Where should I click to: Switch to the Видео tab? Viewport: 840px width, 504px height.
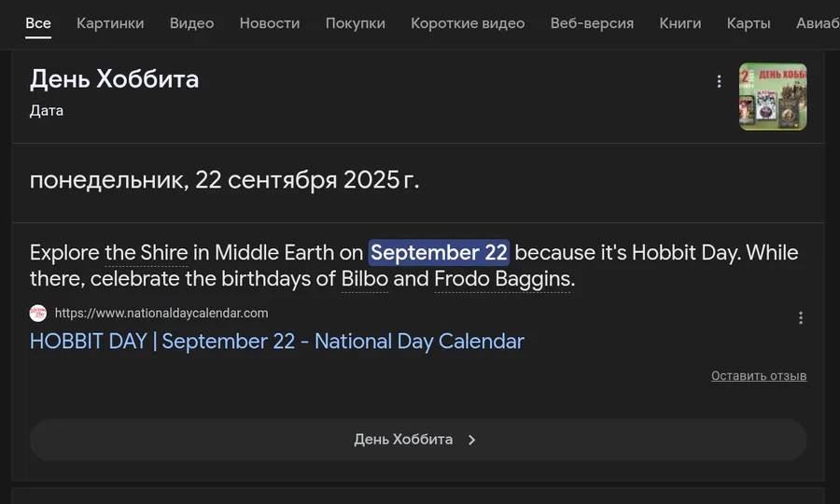click(x=191, y=23)
